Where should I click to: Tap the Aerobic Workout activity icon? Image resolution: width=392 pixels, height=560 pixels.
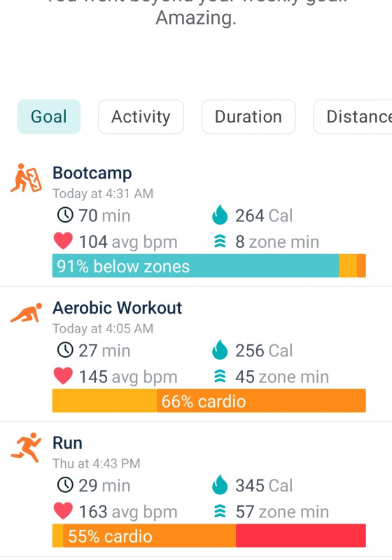[x=26, y=313]
